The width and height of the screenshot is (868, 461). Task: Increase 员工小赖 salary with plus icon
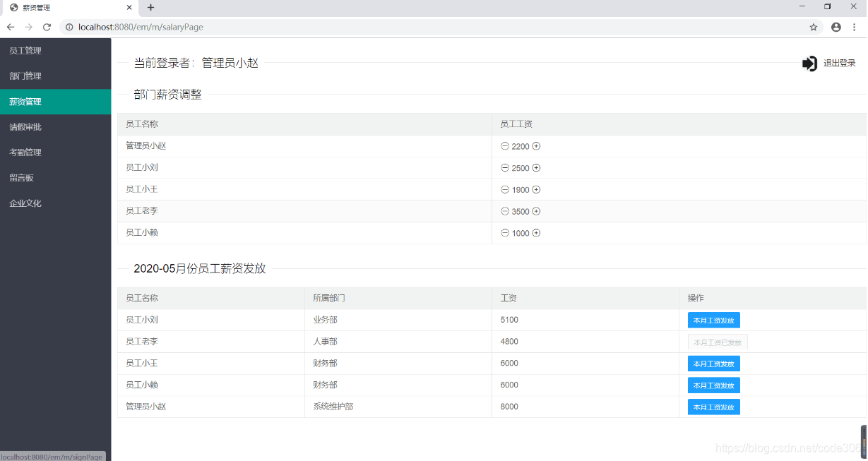pyautogui.click(x=536, y=233)
